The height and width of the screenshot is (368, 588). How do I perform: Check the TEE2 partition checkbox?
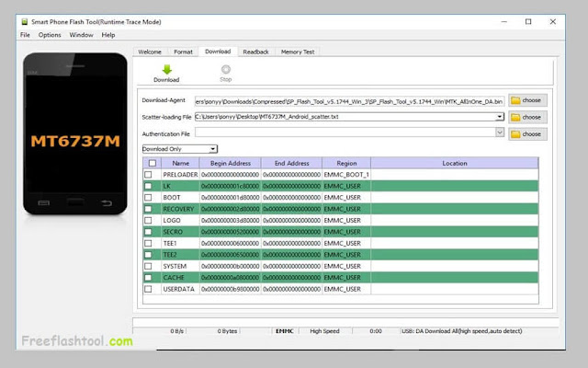(x=148, y=255)
